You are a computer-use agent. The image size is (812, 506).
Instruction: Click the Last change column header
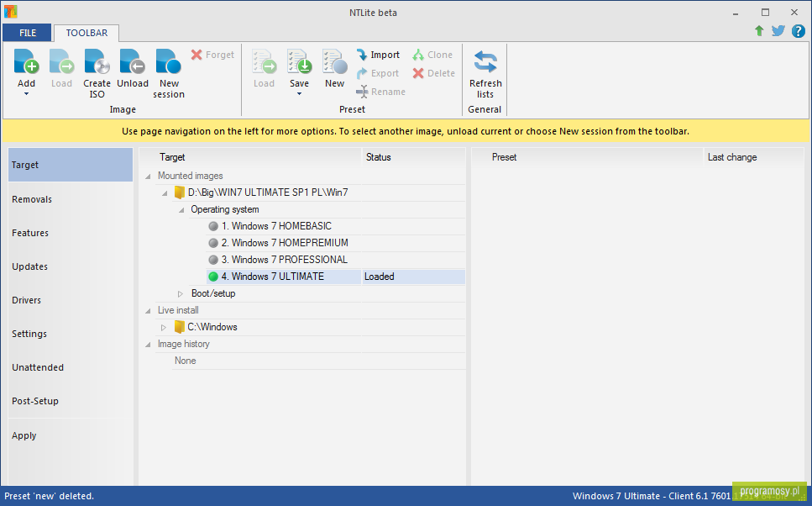click(x=753, y=157)
